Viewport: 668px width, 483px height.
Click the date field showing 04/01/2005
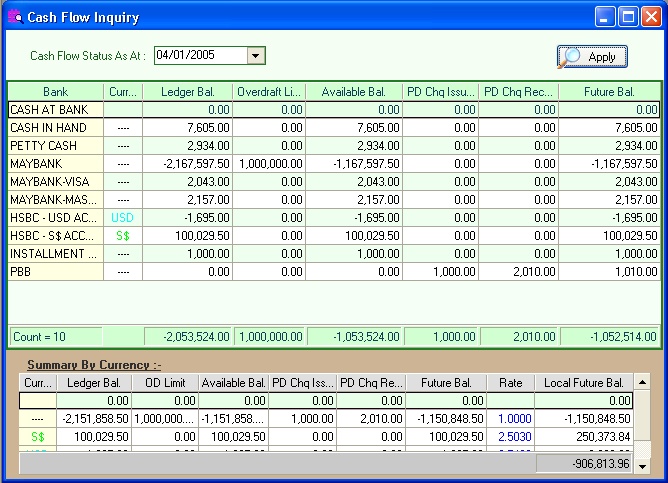[201, 55]
